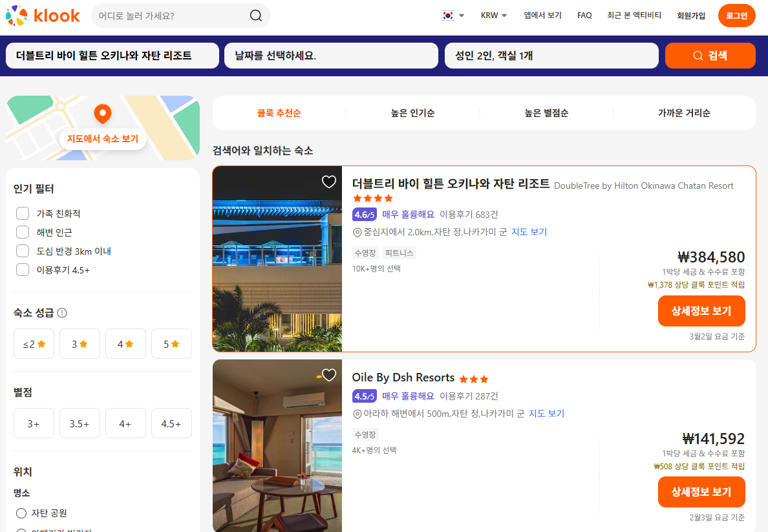Open the FAQ link
Screen dimensions: 768x532
click(x=584, y=16)
